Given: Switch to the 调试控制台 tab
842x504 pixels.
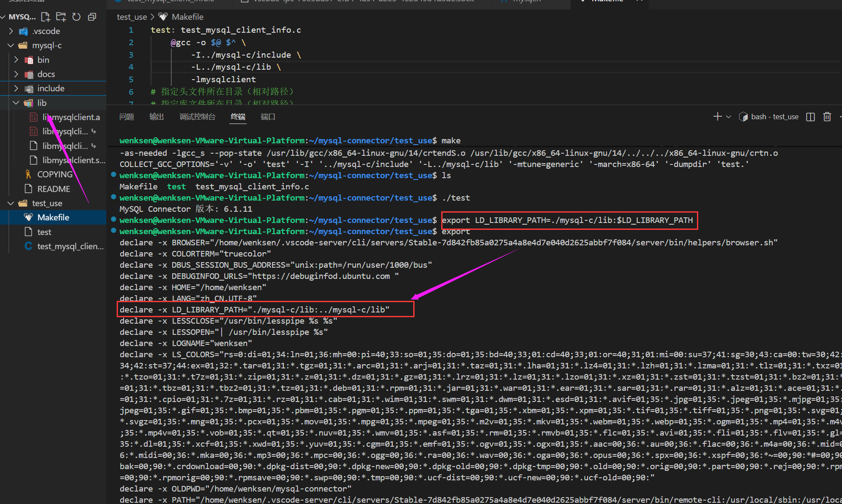Looking at the screenshot, I should pos(197,117).
